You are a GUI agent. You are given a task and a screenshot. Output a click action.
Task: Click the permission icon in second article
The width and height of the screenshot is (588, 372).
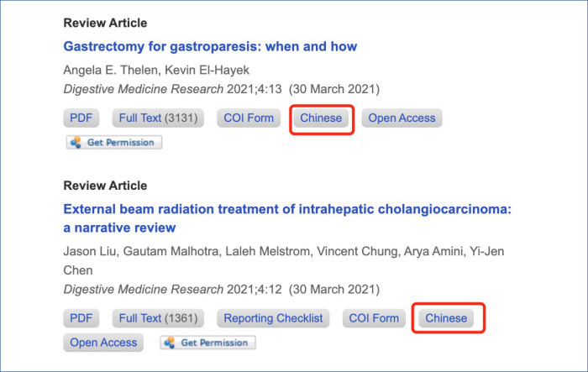[x=170, y=343]
